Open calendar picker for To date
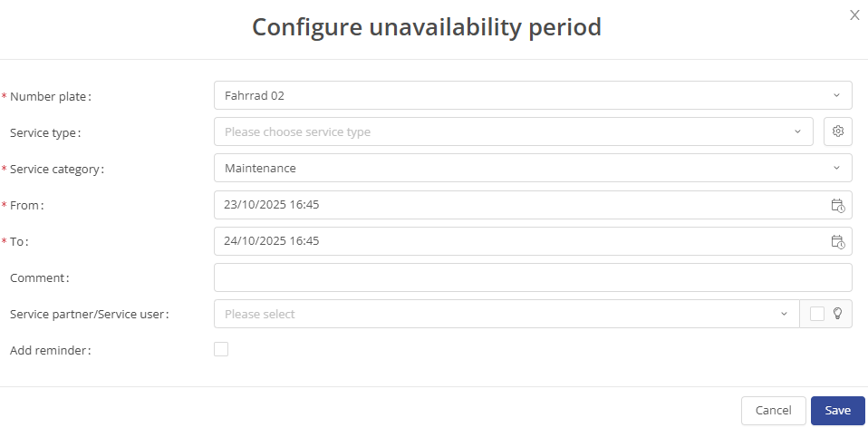The image size is (868, 428). [837, 241]
